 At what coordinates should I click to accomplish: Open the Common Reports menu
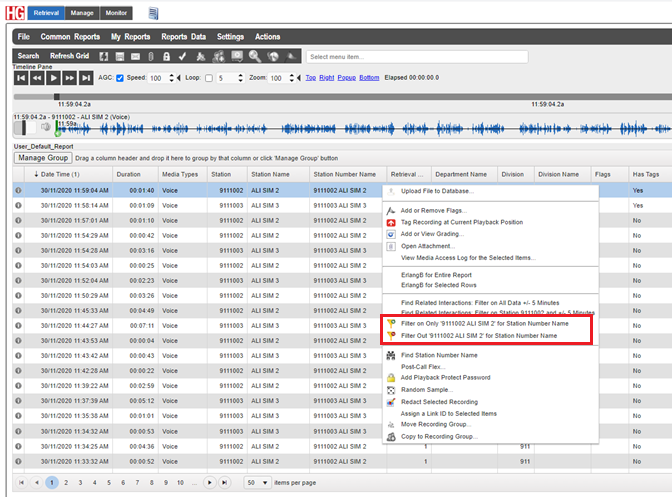pos(70,37)
